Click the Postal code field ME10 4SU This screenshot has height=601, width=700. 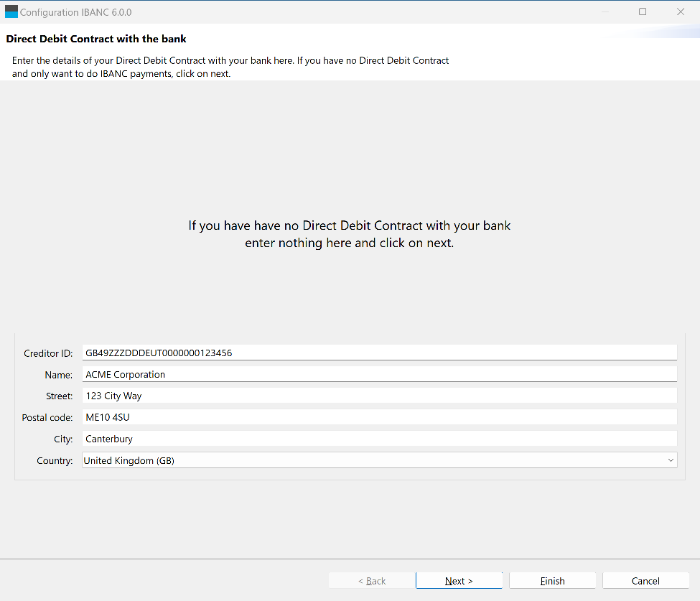pyautogui.click(x=380, y=417)
